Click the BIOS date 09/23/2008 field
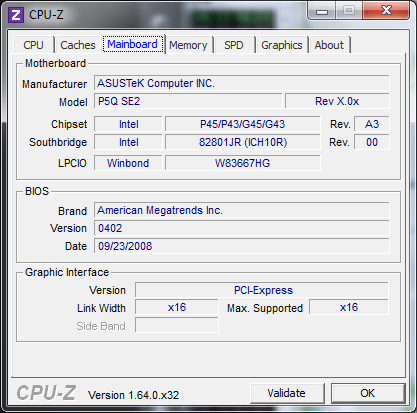 point(241,246)
